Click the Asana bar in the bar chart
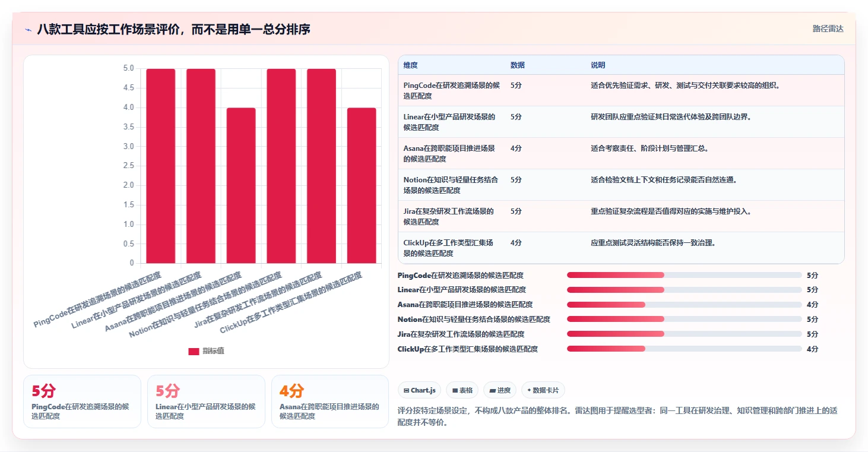The image size is (868, 452). point(241,185)
